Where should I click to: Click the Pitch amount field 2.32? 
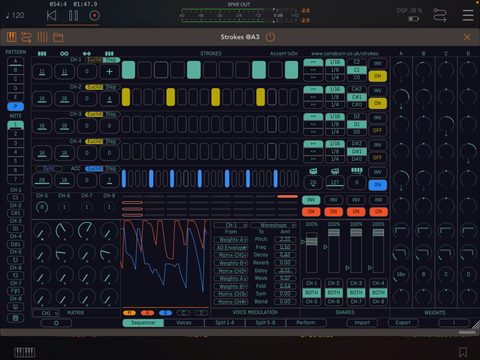[x=285, y=239]
